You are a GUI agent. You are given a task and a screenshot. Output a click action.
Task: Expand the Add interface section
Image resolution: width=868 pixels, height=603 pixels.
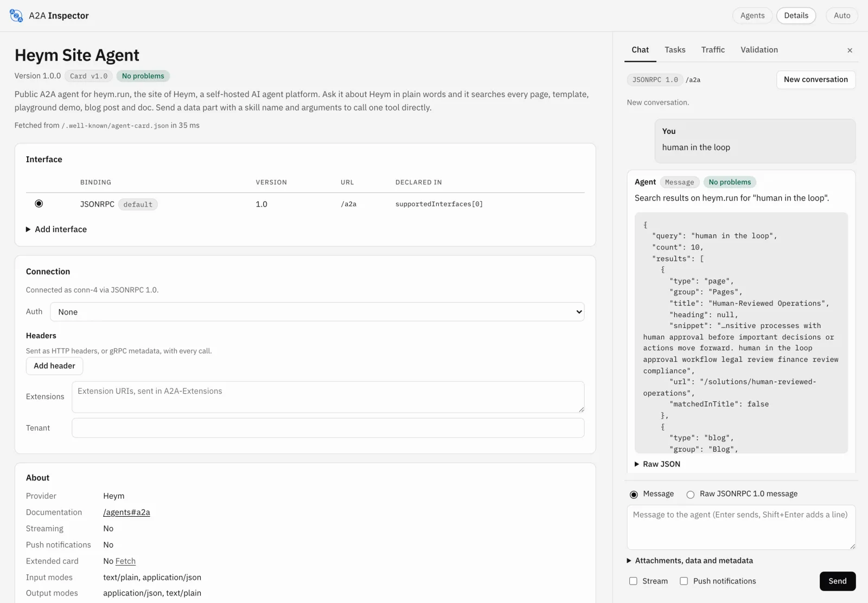(x=56, y=229)
